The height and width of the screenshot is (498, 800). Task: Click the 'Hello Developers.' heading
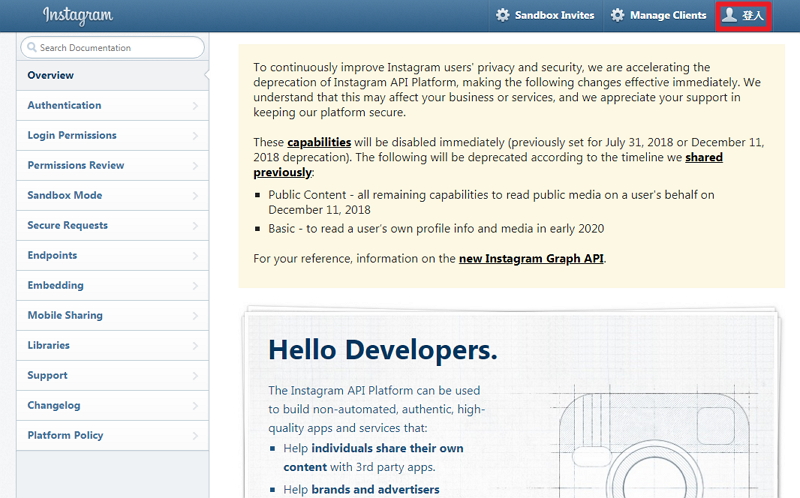click(383, 350)
